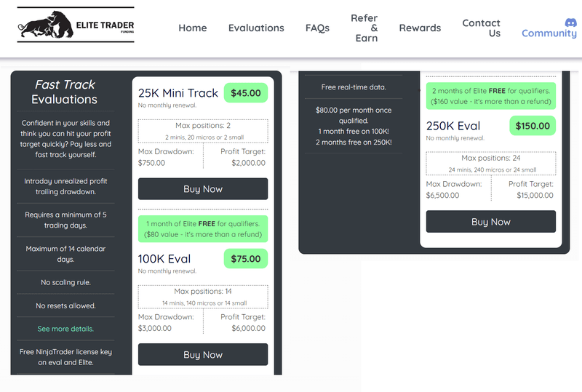The image size is (582, 392).
Task: Click Buy Now for 100K Eval
Action: coord(203,354)
